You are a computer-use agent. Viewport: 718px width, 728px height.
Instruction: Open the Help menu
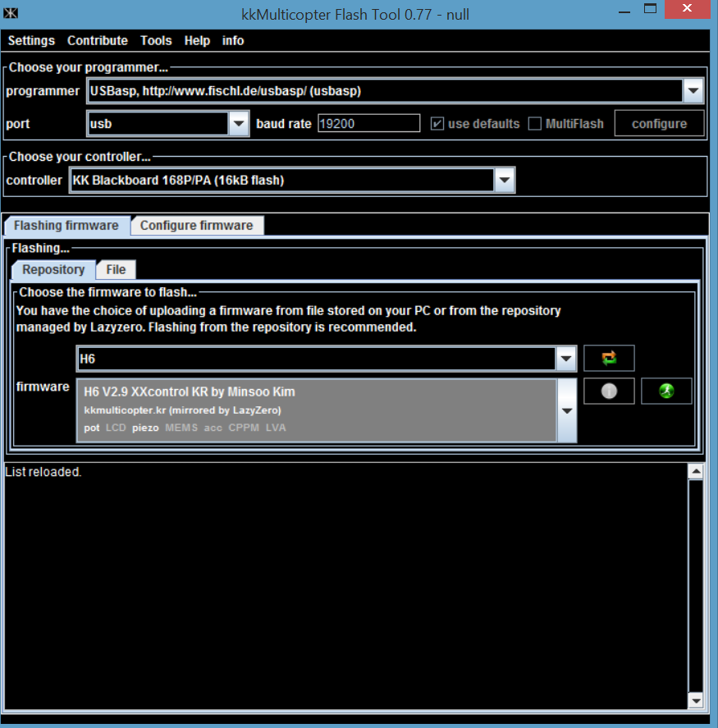tap(197, 41)
